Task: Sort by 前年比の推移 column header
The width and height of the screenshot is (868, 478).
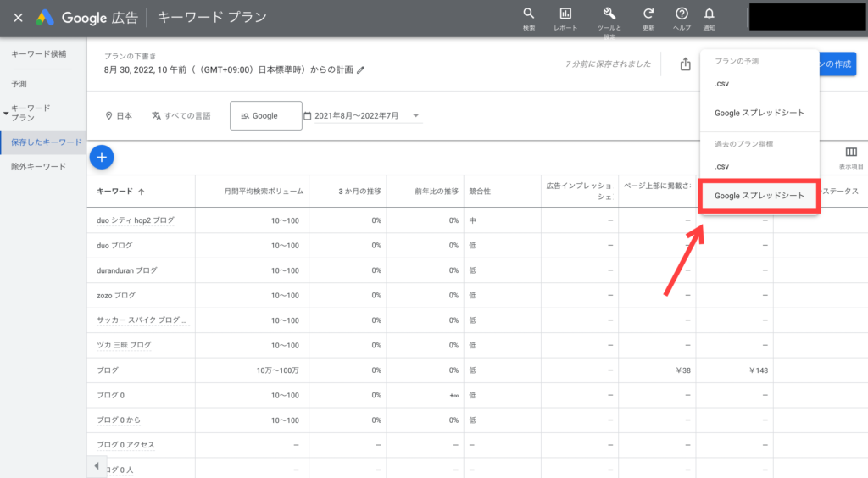Action: pyautogui.click(x=437, y=192)
